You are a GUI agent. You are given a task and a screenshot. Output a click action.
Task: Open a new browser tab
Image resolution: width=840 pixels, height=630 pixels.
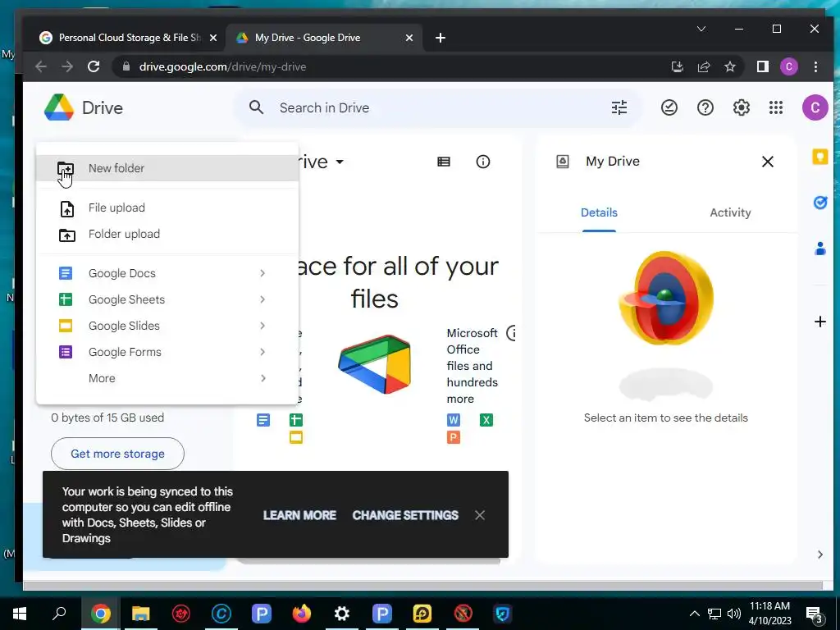click(x=441, y=38)
